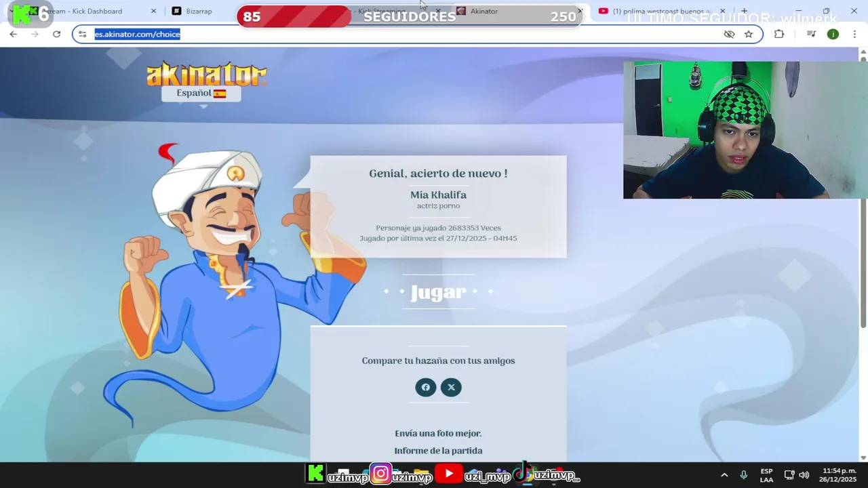Open the volume tray icon
Image resolution: width=868 pixels, height=488 pixels.
tap(804, 475)
